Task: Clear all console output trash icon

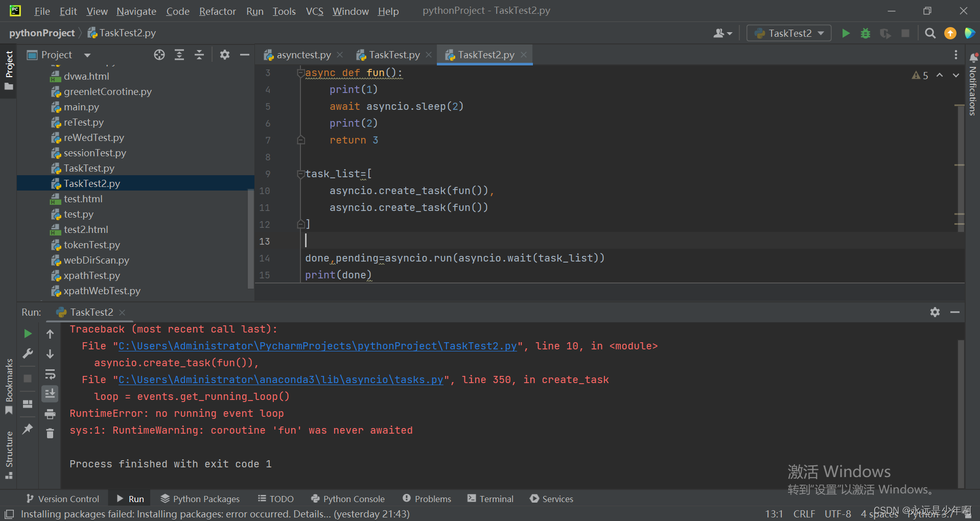Action: [x=50, y=434]
